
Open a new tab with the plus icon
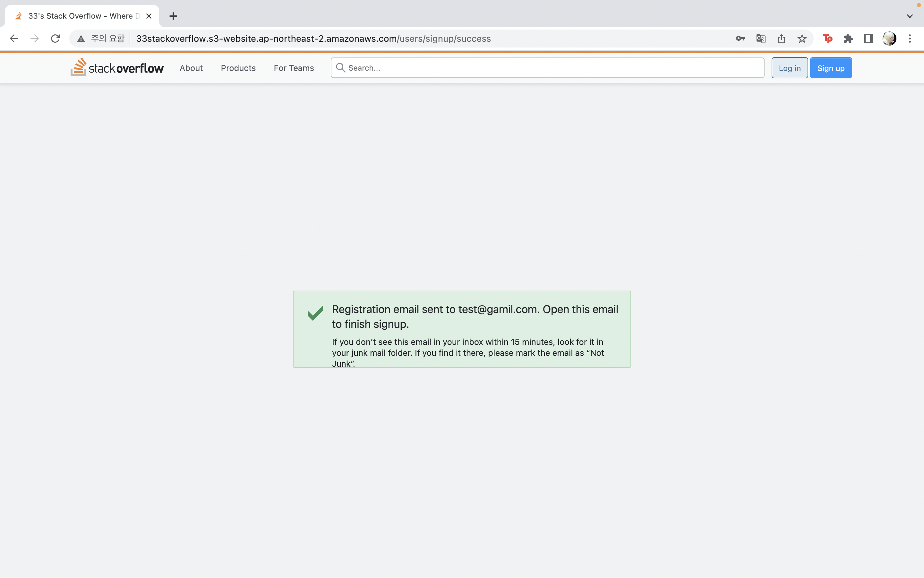(173, 16)
